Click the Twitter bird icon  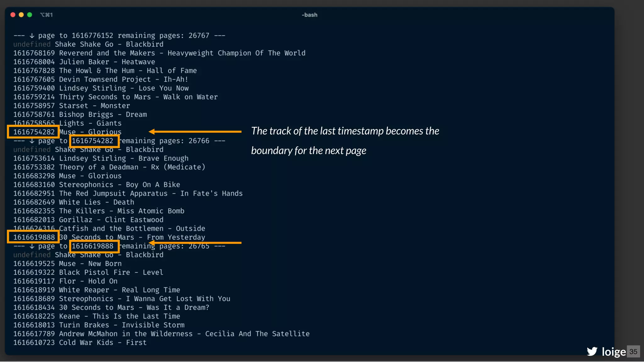point(592,351)
